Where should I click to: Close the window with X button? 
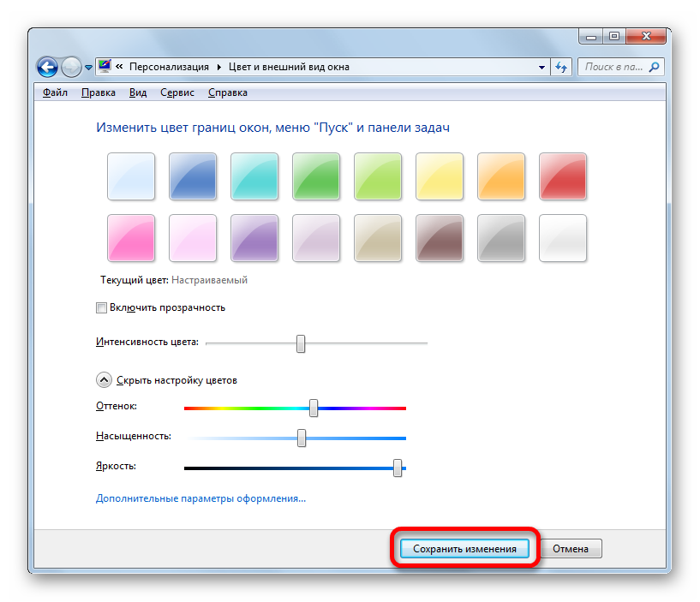pos(646,36)
